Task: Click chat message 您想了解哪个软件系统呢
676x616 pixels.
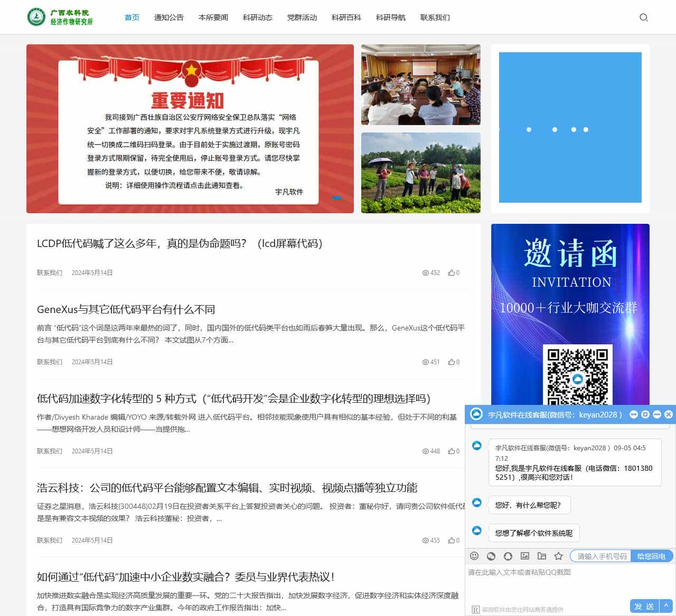Action: 534,533
